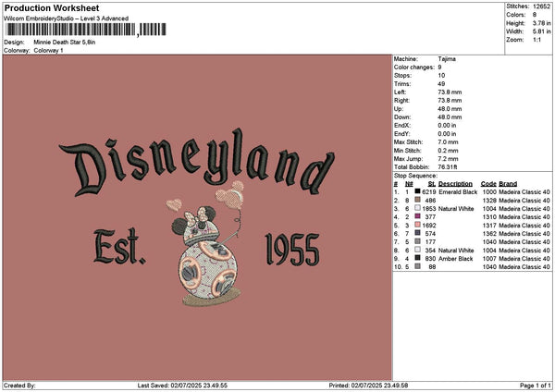Select the 'N#' column header
The height and width of the screenshot is (392, 555).
409,184
